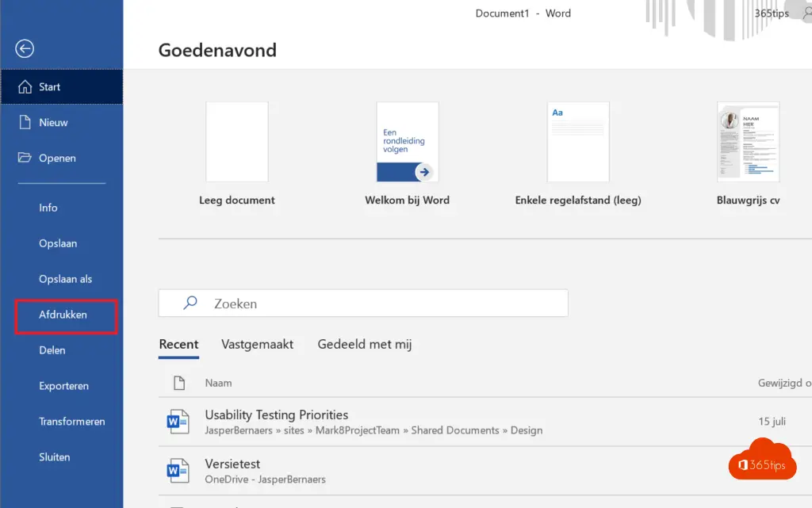Click Word icon beside Usability Testing Priorities

point(178,422)
